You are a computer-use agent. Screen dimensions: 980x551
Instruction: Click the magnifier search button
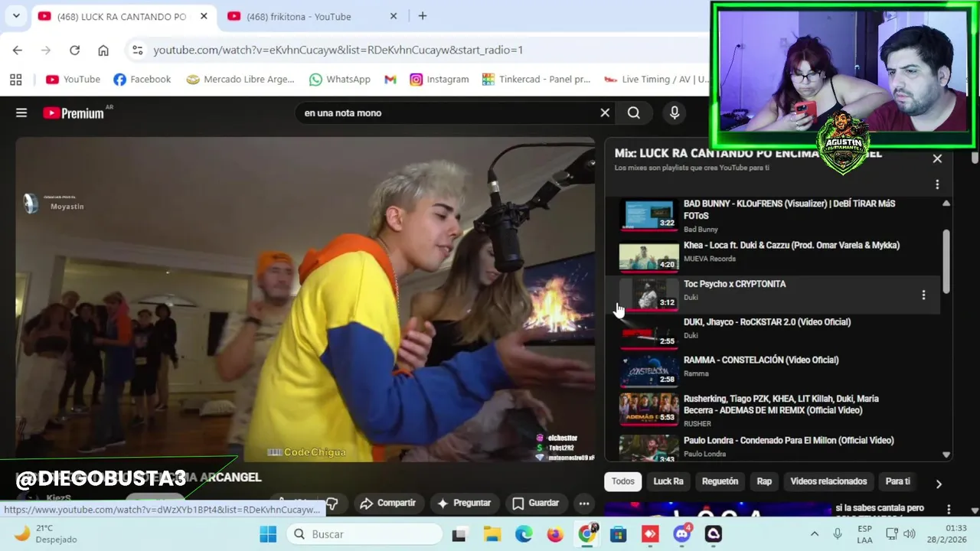pyautogui.click(x=634, y=112)
